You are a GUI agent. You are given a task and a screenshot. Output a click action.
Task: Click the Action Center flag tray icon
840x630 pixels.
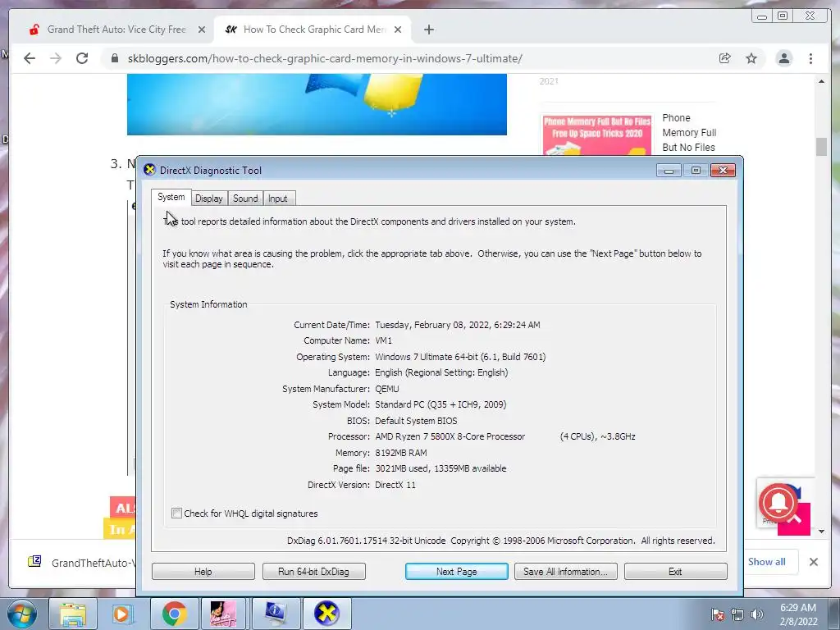click(x=718, y=614)
